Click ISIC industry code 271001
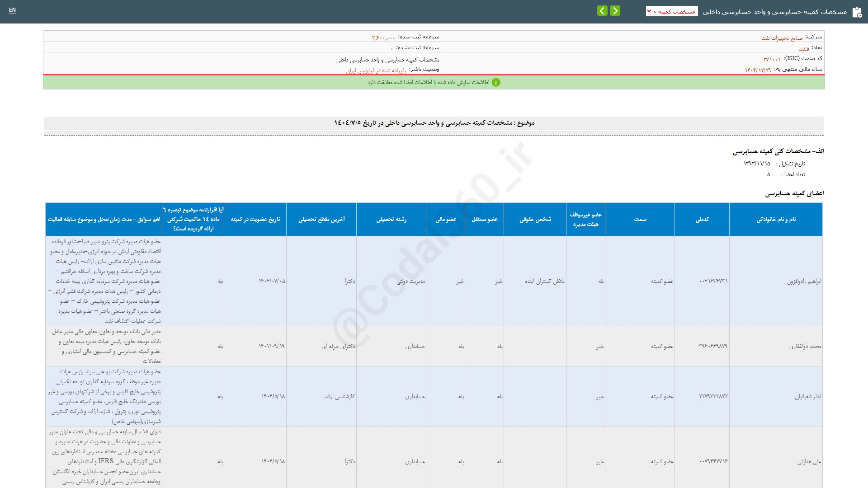Viewport: 868px width, 488px height. click(x=772, y=59)
